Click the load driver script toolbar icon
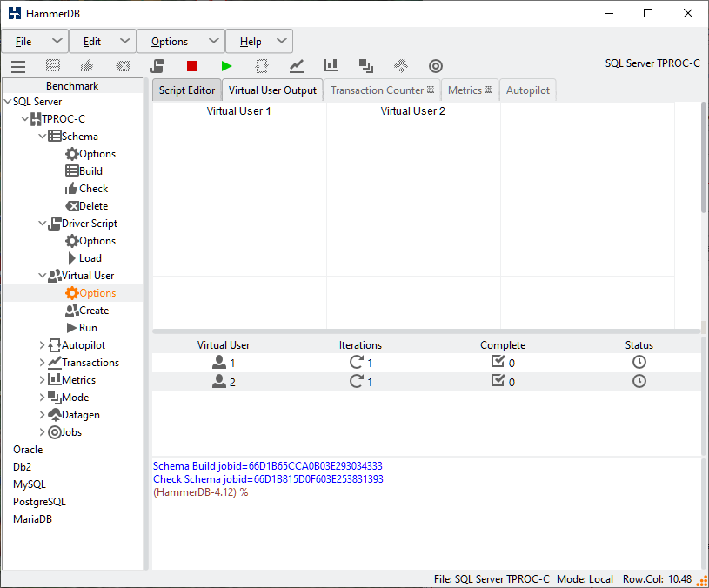Image resolution: width=709 pixels, height=588 pixels. click(157, 66)
